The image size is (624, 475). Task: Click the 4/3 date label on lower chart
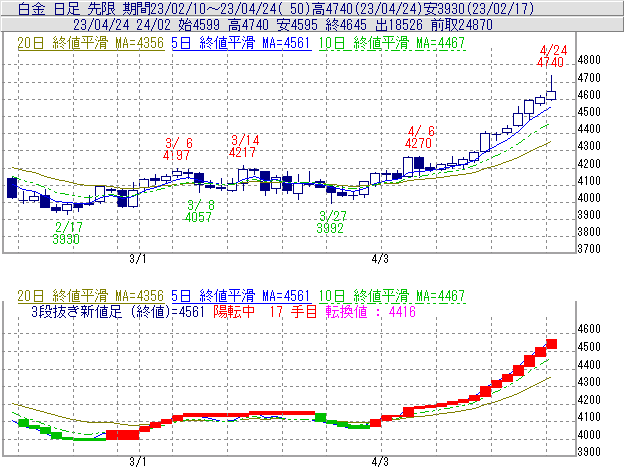pyautogui.click(x=380, y=462)
